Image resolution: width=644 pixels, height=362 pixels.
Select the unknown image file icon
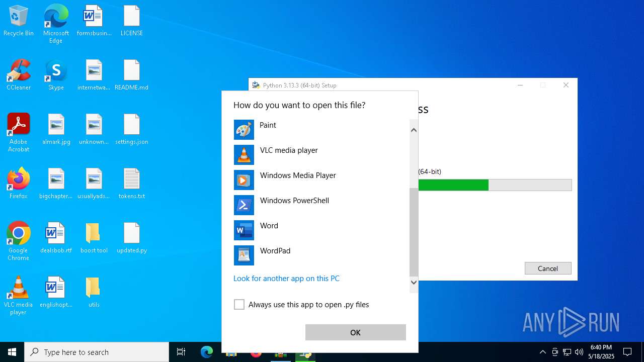(94, 130)
